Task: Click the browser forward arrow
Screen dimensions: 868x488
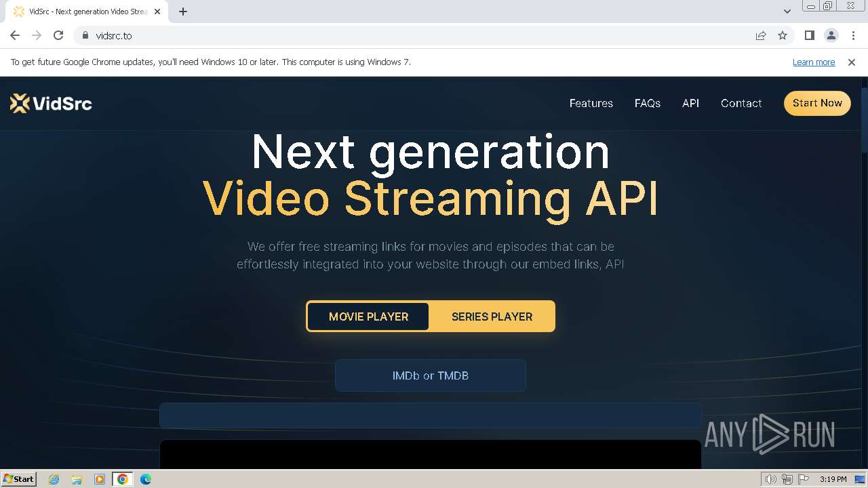Action: 37,35
